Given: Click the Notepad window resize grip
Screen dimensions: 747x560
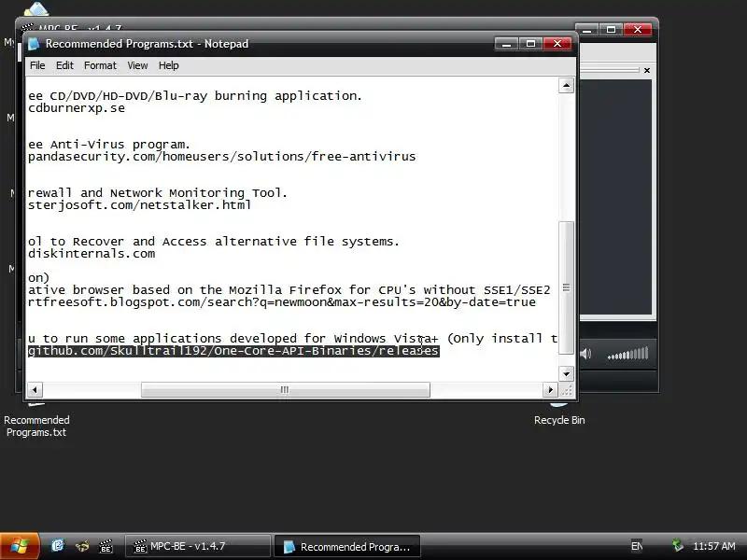Looking at the screenshot, I should point(567,390).
